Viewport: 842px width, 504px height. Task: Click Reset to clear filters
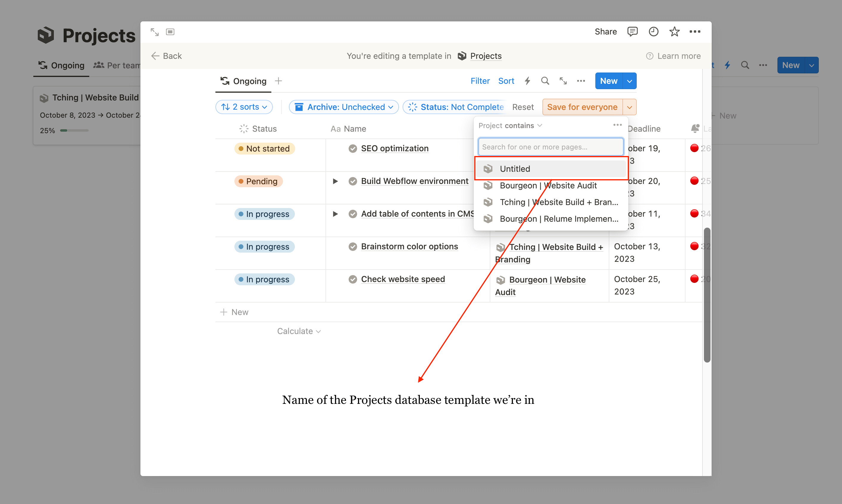[x=522, y=107]
